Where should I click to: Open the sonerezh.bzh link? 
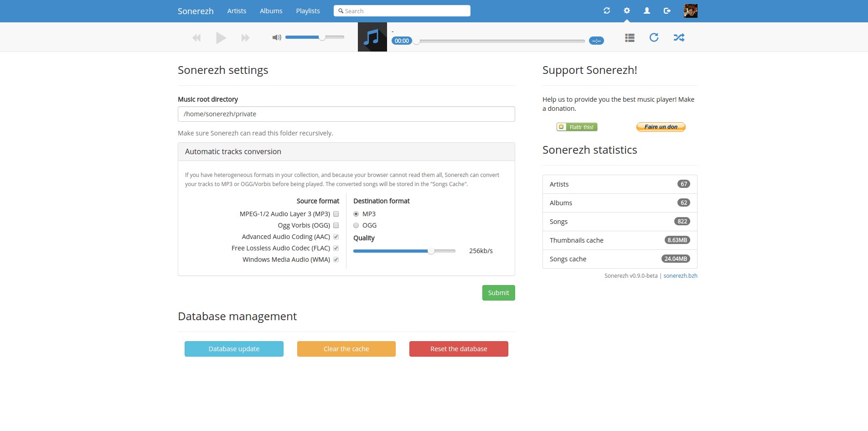680,276
